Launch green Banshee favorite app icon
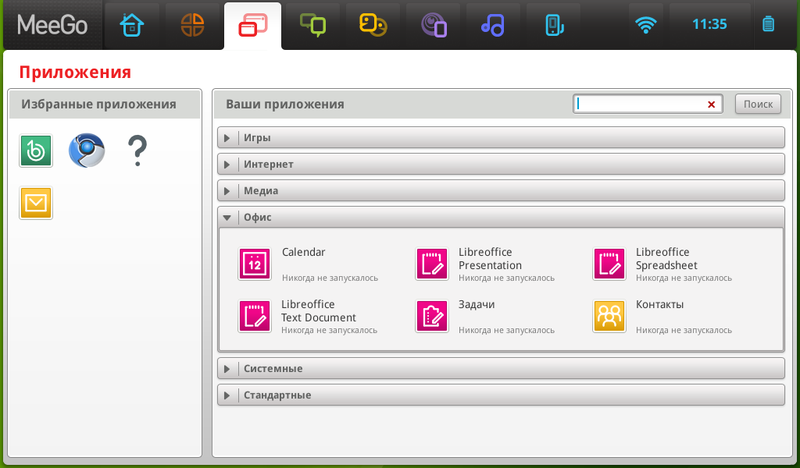 [x=36, y=151]
